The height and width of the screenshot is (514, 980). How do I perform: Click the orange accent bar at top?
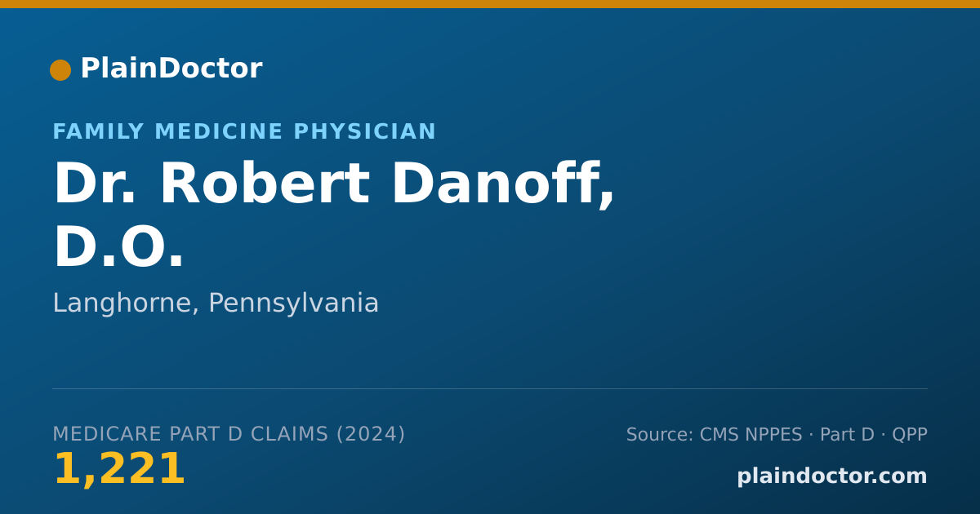pyautogui.click(x=490, y=4)
